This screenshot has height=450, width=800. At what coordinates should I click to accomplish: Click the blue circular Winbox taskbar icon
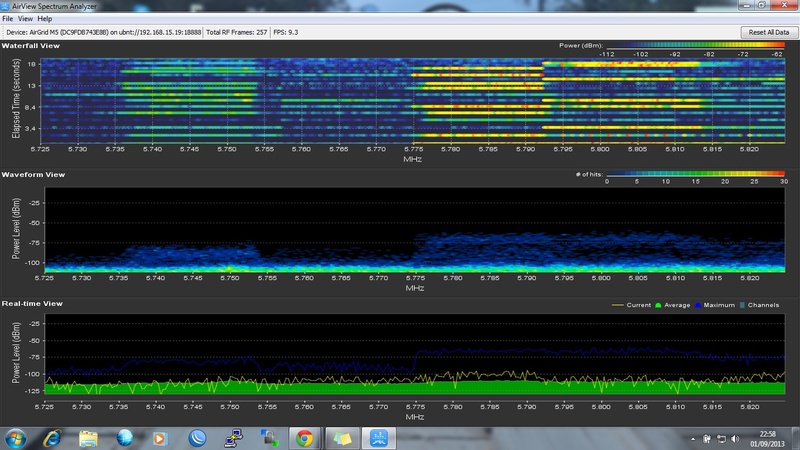pos(197,437)
